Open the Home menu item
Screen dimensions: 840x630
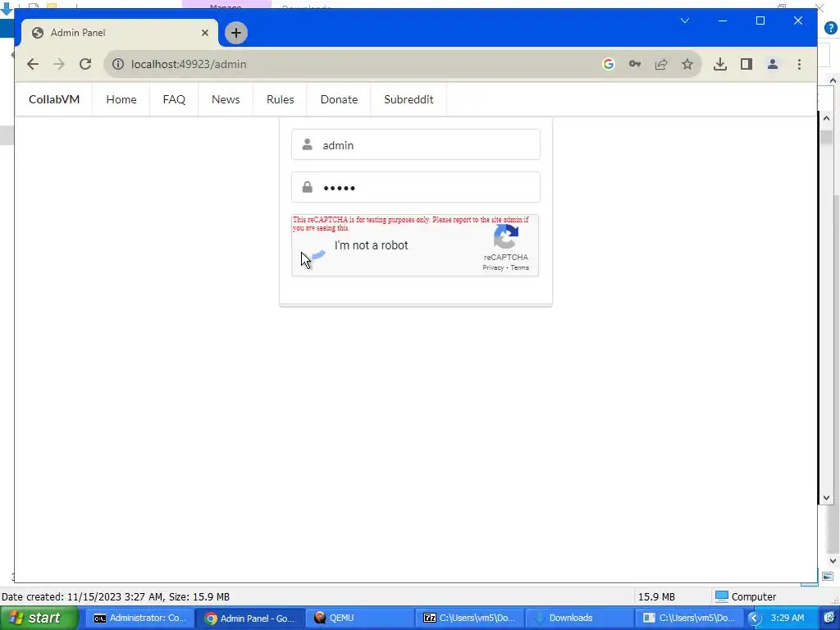tap(121, 99)
